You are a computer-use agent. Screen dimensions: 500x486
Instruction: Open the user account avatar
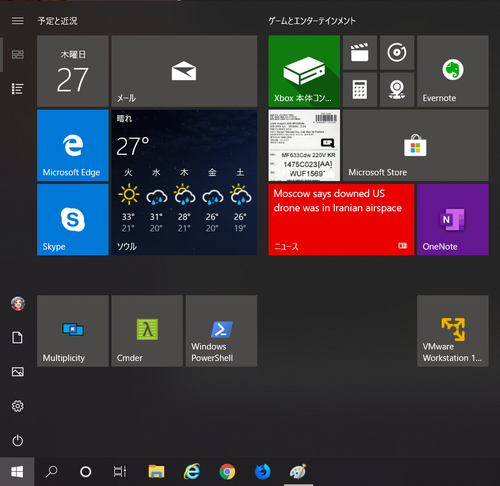click(x=18, y=304)
